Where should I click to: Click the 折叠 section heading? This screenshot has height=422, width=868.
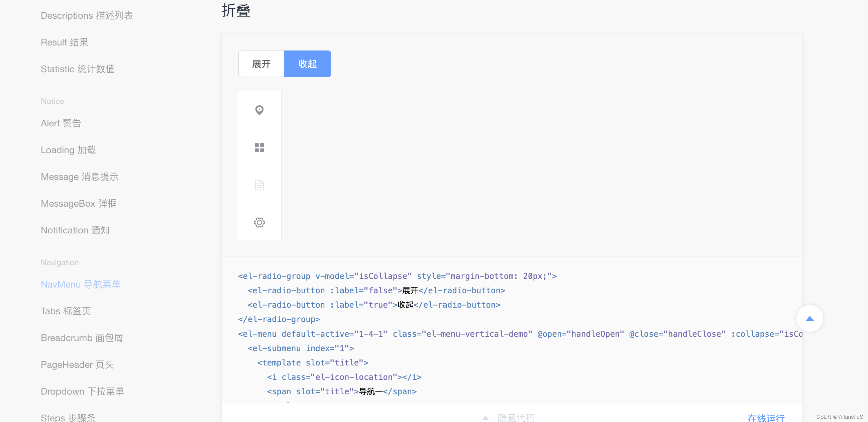236,10
